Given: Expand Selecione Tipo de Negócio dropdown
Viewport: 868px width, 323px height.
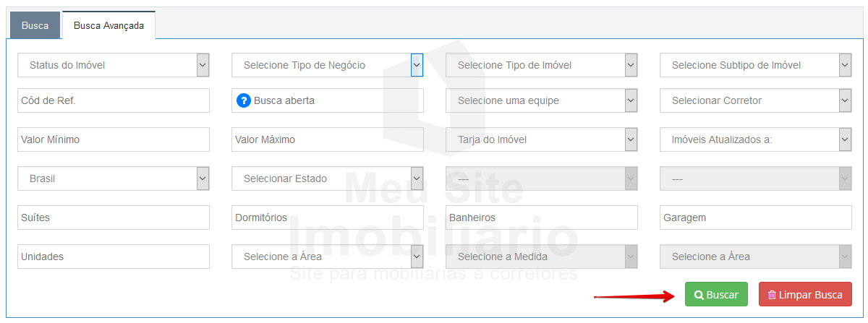Looking at the screenshot, I should coord(327,65).
